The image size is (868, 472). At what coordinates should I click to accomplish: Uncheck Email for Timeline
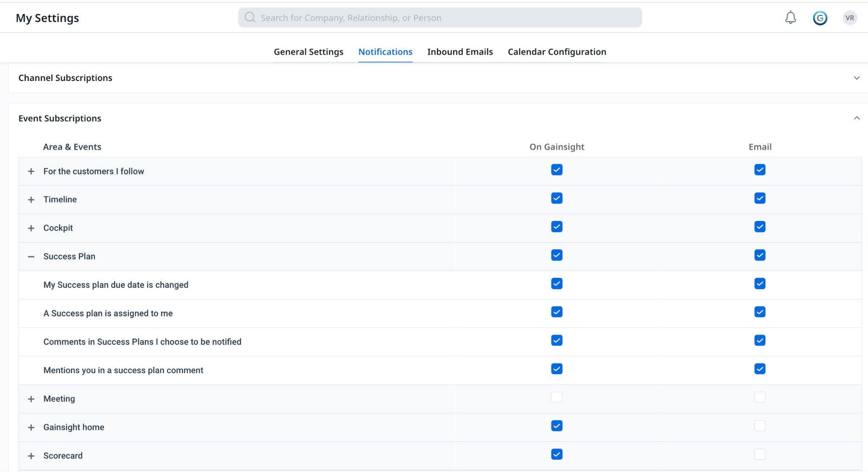759,198
